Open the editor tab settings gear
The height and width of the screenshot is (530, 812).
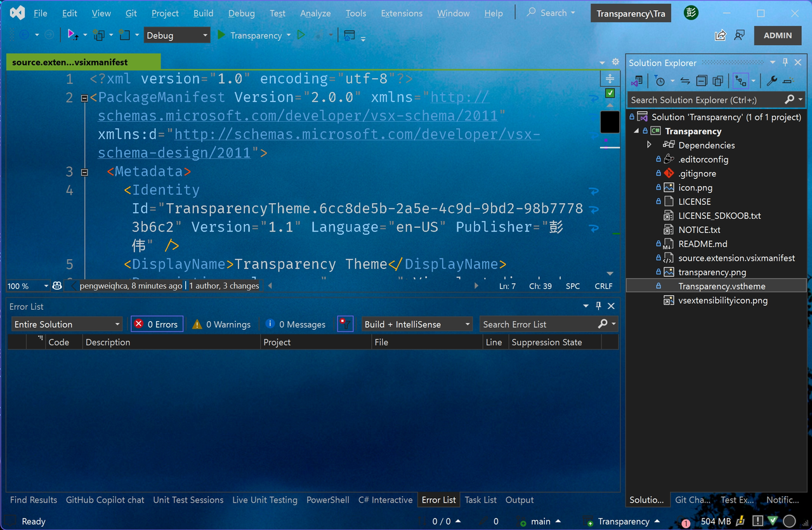[615, 62]
